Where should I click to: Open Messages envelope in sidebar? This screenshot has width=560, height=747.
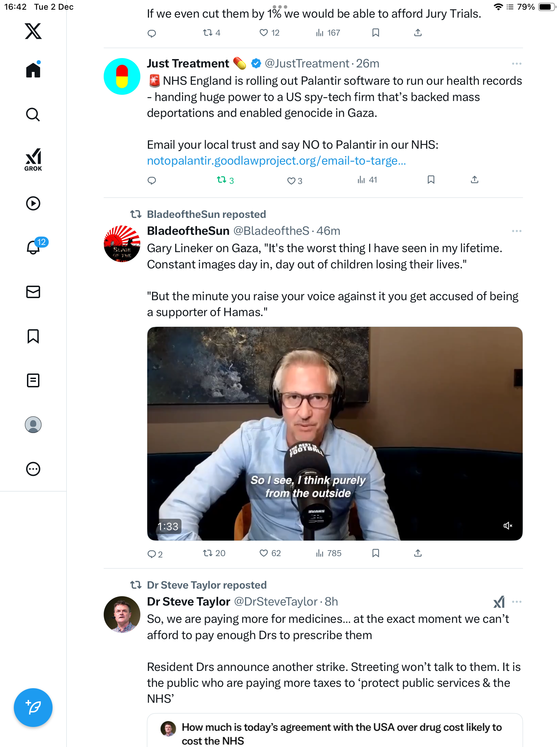coord(33,292)
